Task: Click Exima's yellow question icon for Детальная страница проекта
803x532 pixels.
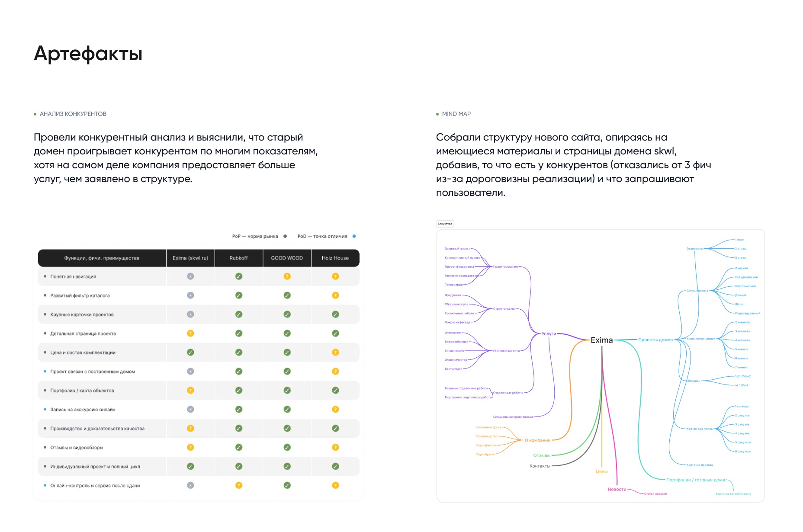Action: [x=190, y=333]
